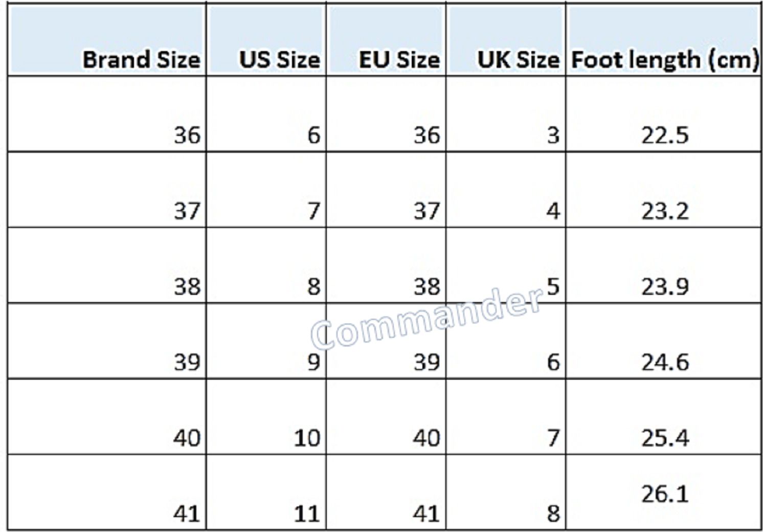
Task: Click the Foot length (cm) header
Action: 664,40
